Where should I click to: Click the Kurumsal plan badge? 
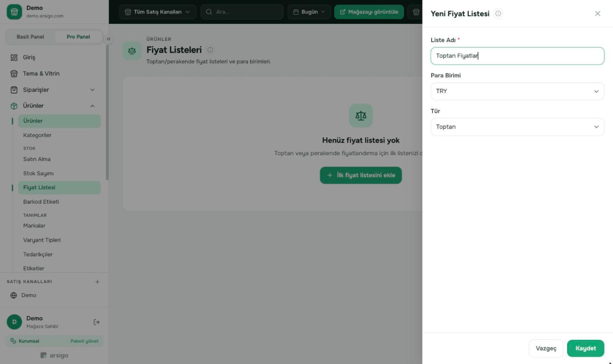pyautogui.click(x=25, y=341)
